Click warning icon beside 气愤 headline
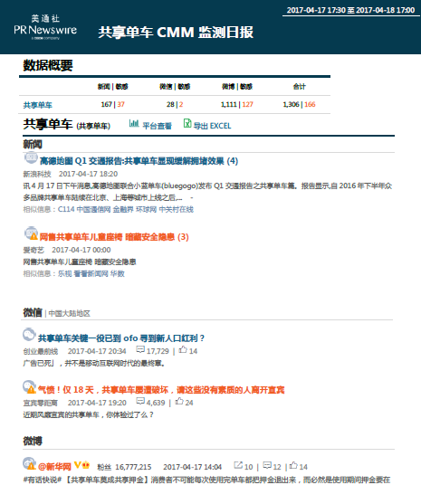 click(31, 390)
